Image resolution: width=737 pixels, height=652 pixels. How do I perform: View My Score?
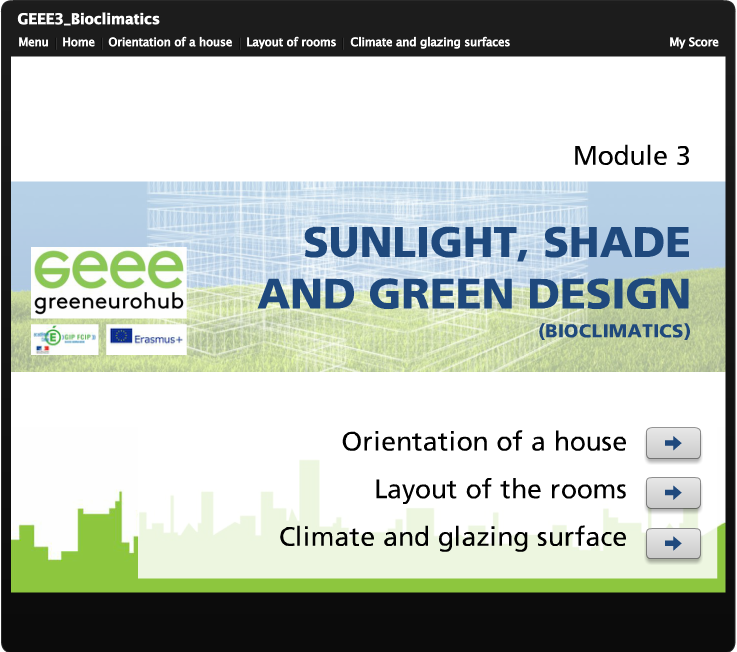coord(693,42)
